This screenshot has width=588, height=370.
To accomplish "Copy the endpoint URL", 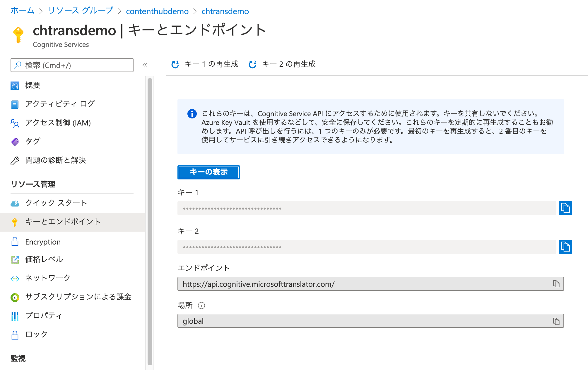I will pos(556,284).
